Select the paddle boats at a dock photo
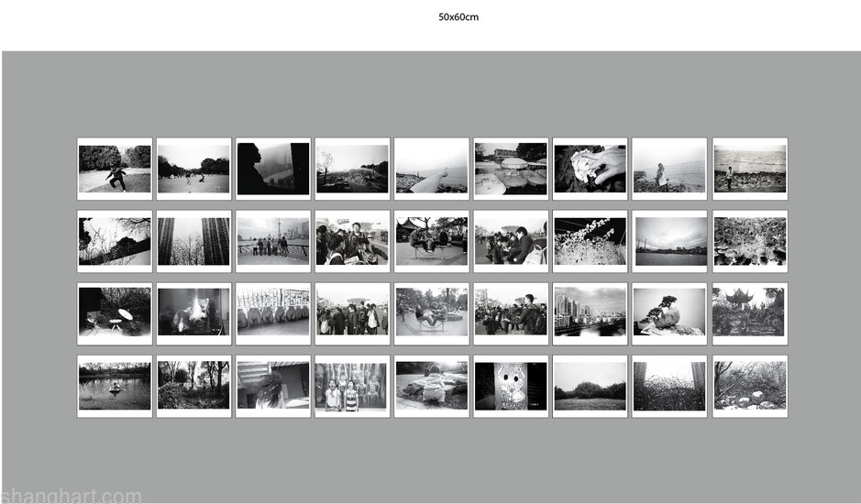The image size is (861, 504). [511, 169]
